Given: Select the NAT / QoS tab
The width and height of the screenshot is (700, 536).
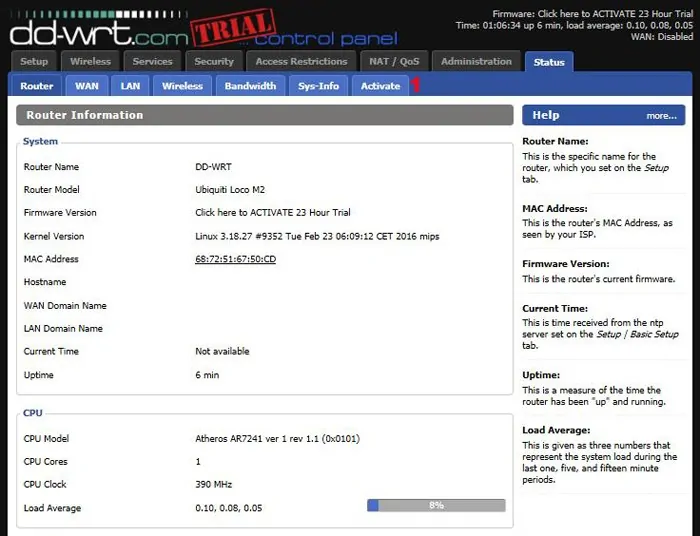Looking at the screenshot, I should 394,62.
